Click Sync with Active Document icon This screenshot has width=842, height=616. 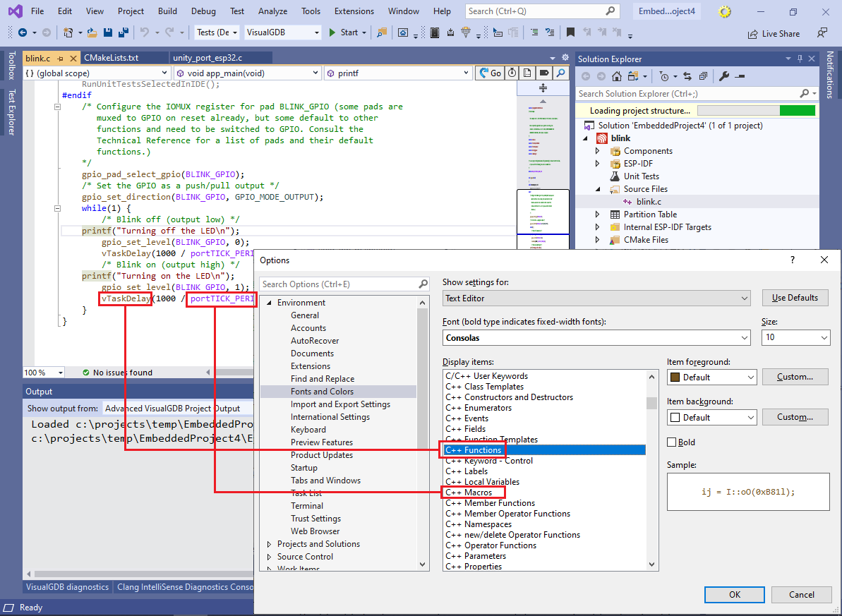pos(687,76)
